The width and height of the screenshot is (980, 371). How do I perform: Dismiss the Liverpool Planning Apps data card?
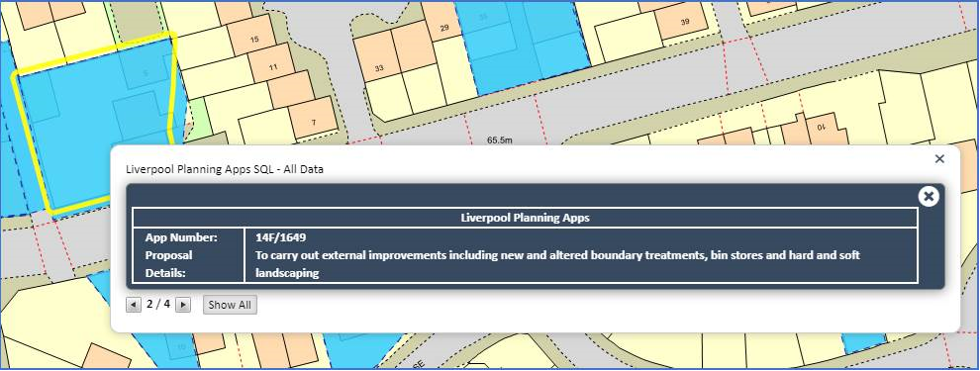pyautogui.click(x=929, y=196)
